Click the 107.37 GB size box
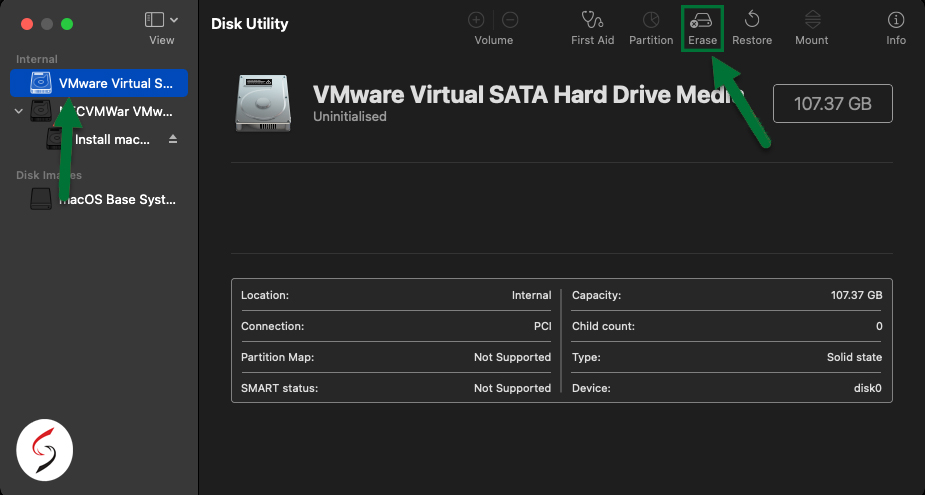This screenshot has height=495, width=925. click(832, 104)
